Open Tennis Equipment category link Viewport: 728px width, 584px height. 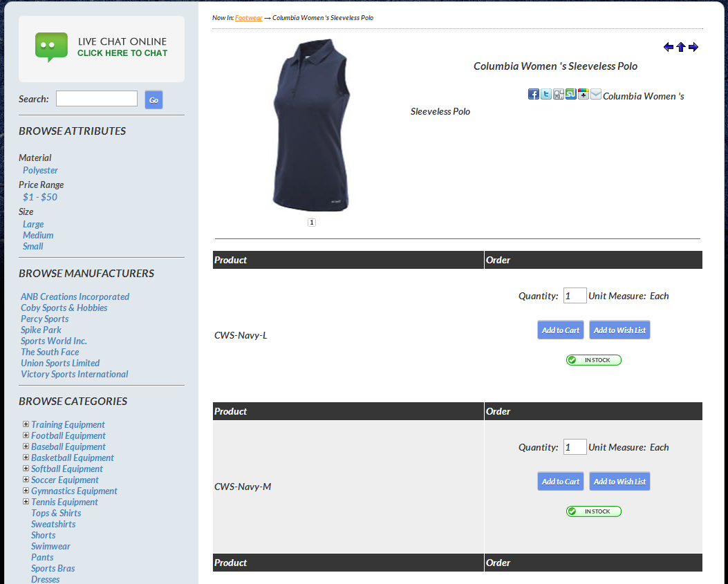click(64, 502)
